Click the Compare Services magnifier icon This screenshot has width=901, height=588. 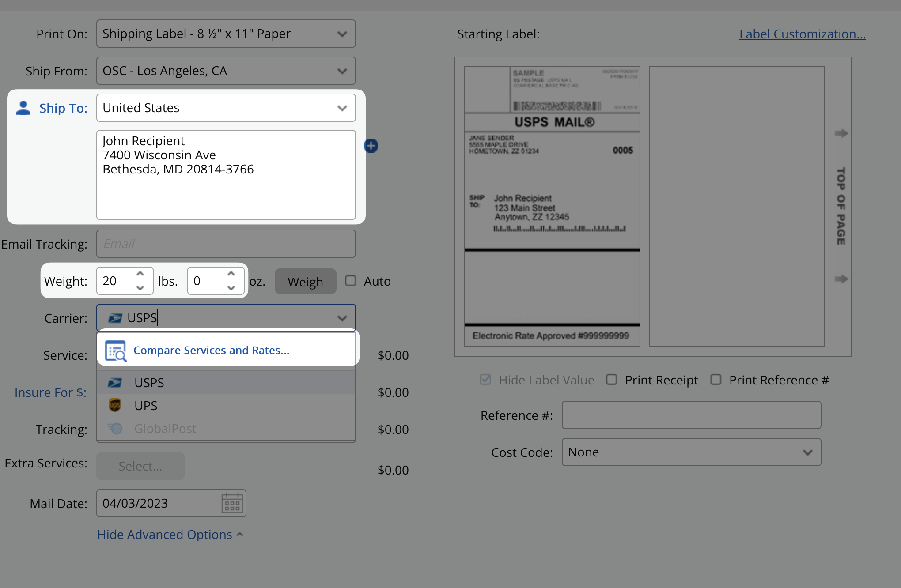116,351
